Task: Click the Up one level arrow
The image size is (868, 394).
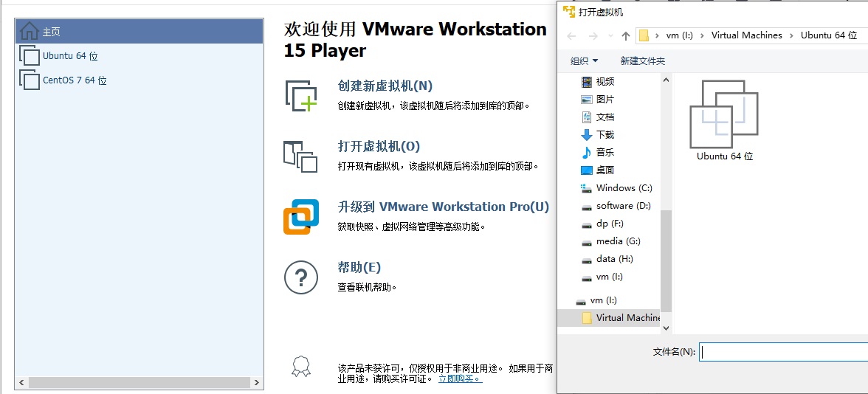Action: [x=626, y=36]
